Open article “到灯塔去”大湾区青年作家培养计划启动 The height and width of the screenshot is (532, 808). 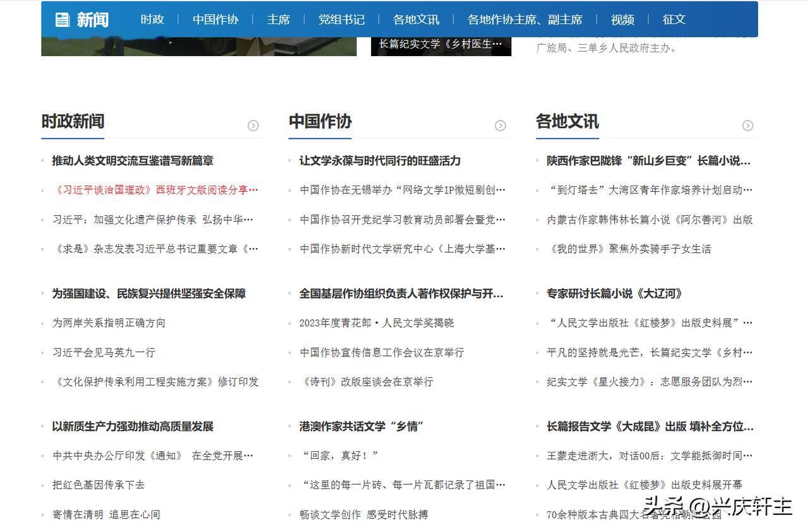coord(650,190)
